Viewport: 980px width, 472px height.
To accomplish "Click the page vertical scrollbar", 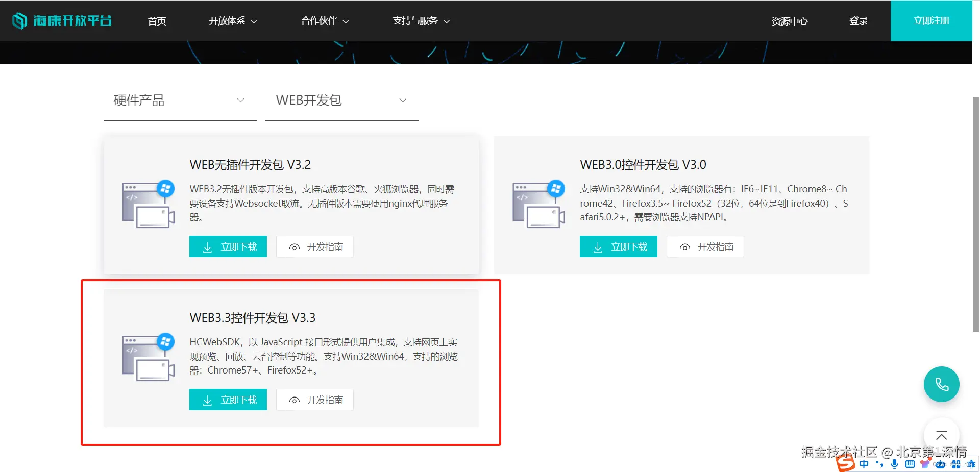I will (x=976, y=214).
